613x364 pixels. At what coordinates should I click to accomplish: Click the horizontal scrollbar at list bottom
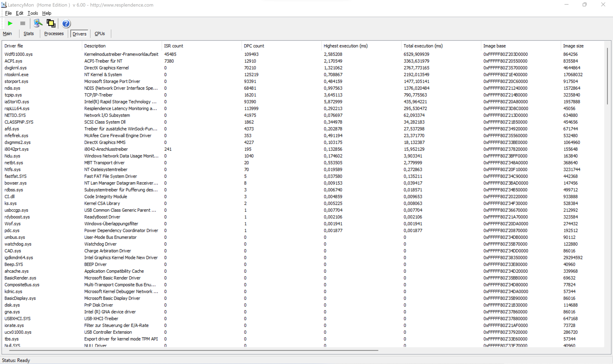(x=192, y=350)
